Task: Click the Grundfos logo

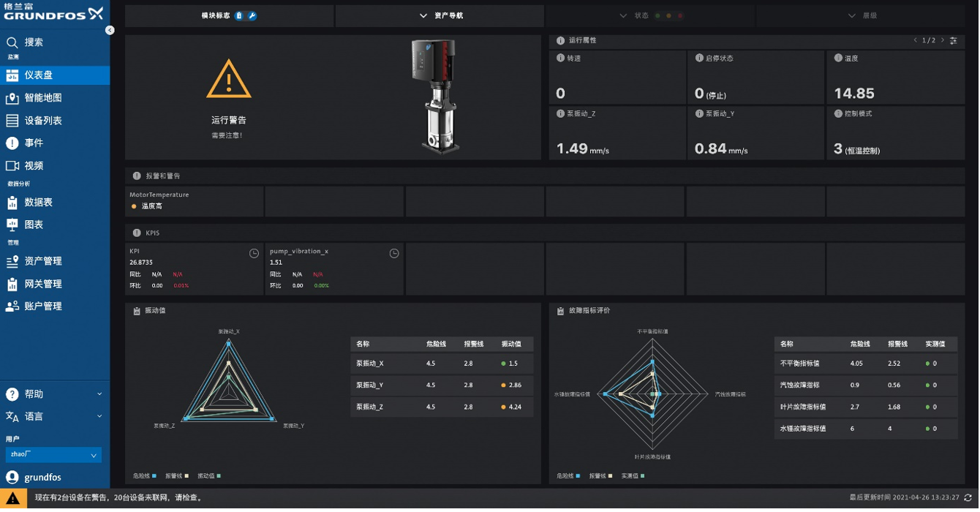Action: (54, 14)
